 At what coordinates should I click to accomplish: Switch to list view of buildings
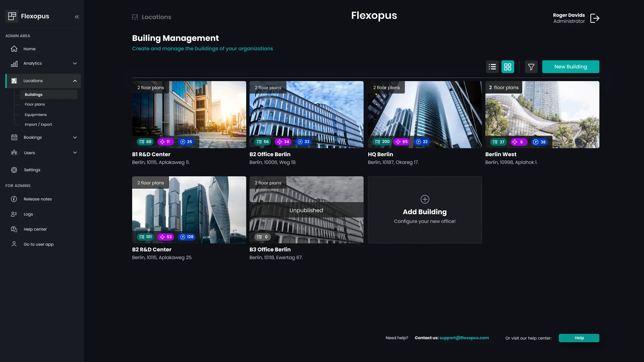tap(492, 66)
